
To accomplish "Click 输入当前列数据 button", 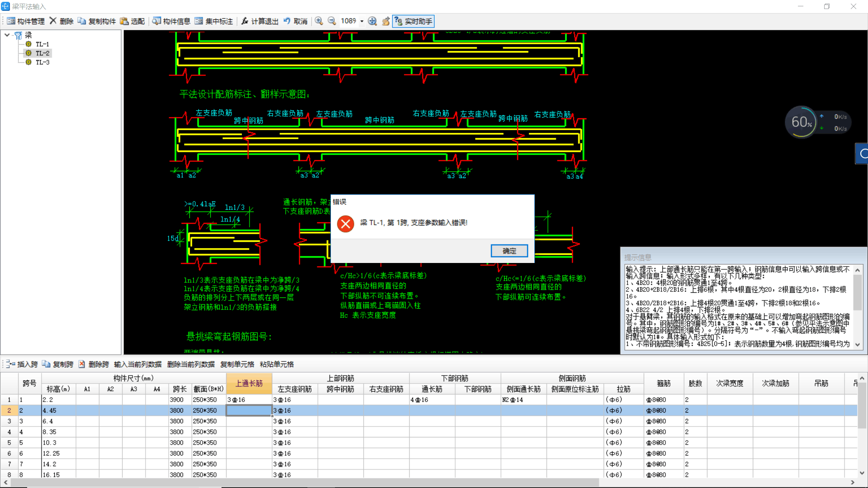I will [138, 364].
